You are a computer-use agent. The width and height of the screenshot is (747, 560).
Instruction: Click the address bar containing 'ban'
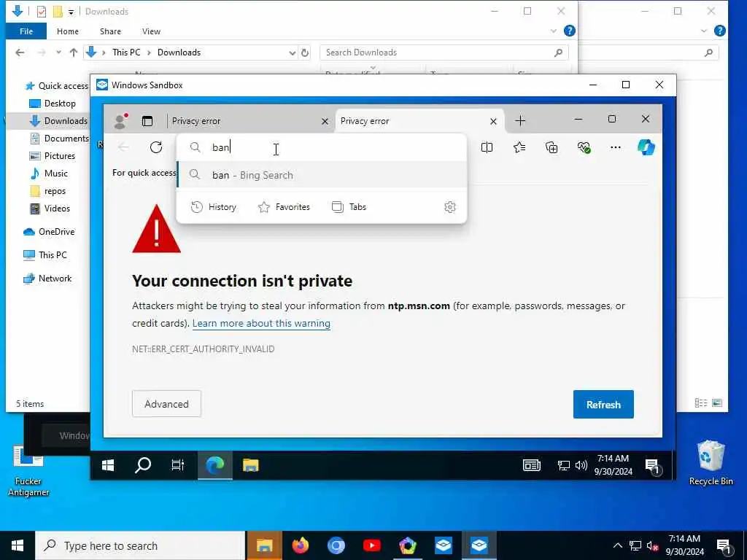322,147
